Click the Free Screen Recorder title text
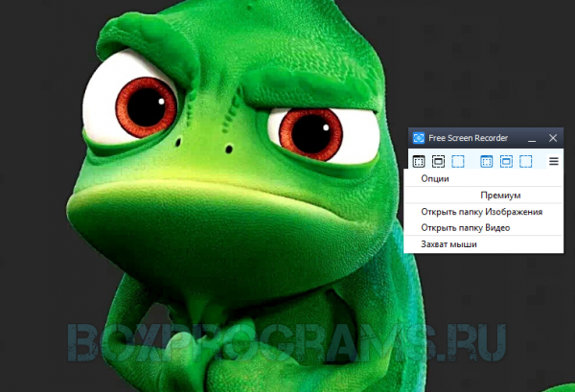The image size is (575, 392). (x=469, y=138)
